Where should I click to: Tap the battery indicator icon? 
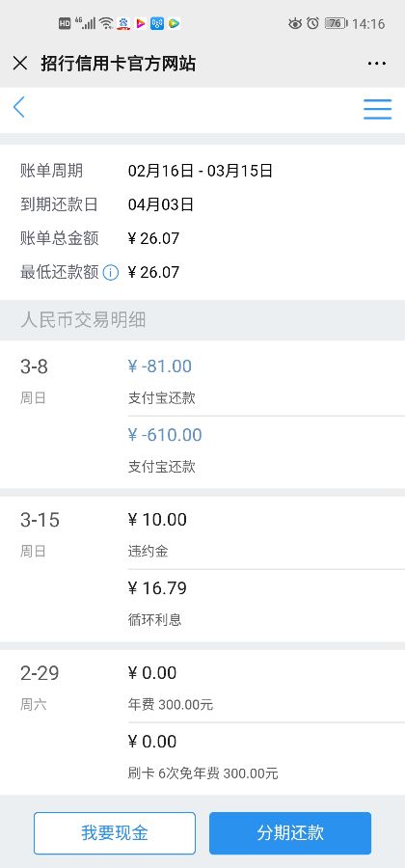336,23
